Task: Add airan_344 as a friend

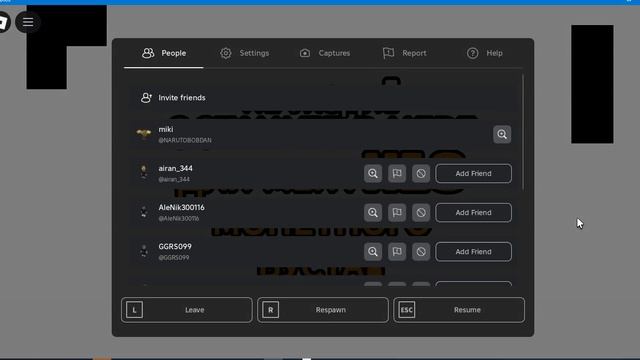Action: [x=473, y=173]
